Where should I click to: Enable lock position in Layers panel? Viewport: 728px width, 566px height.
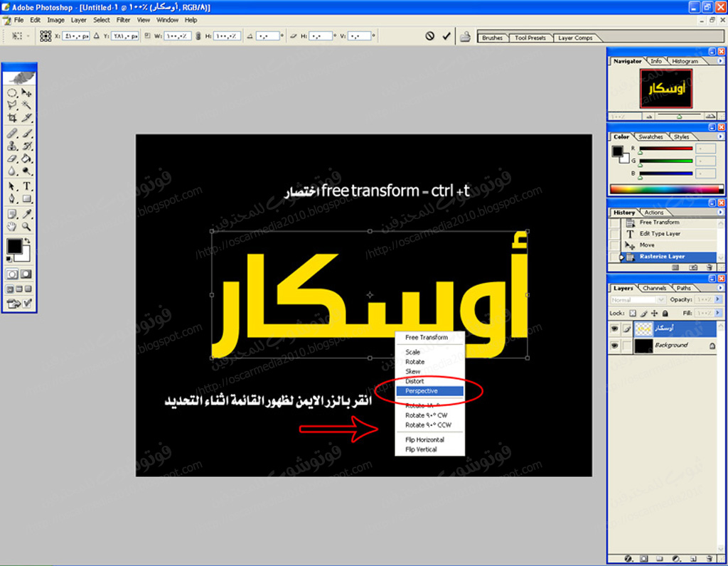(x=654, y=314)
